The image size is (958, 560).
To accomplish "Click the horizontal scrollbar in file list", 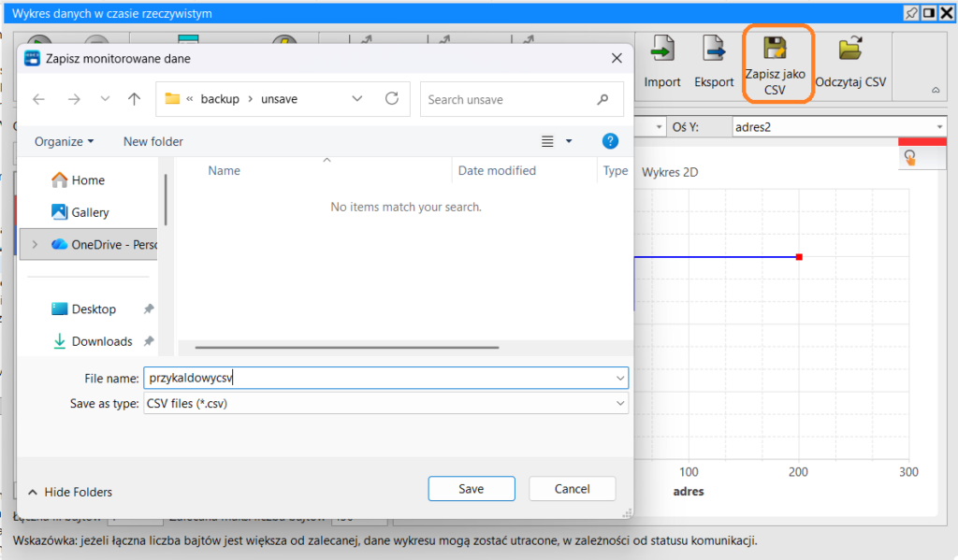I will [x=347, y=348].
